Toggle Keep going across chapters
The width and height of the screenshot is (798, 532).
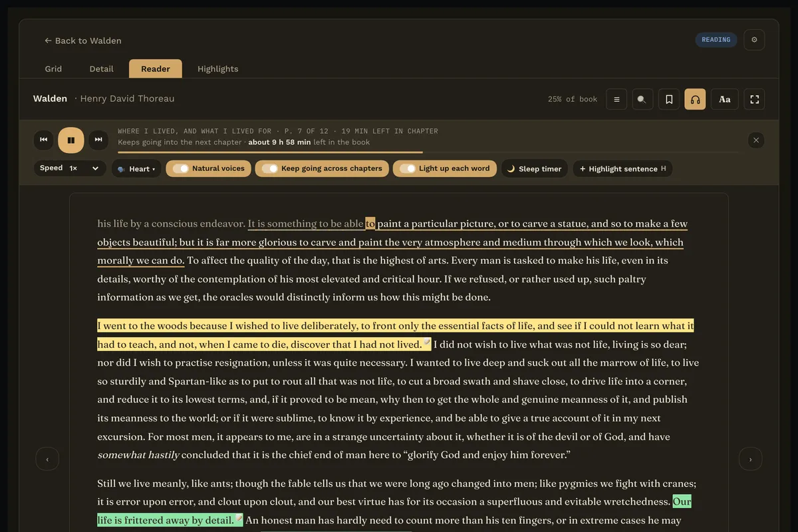[322, 169]
